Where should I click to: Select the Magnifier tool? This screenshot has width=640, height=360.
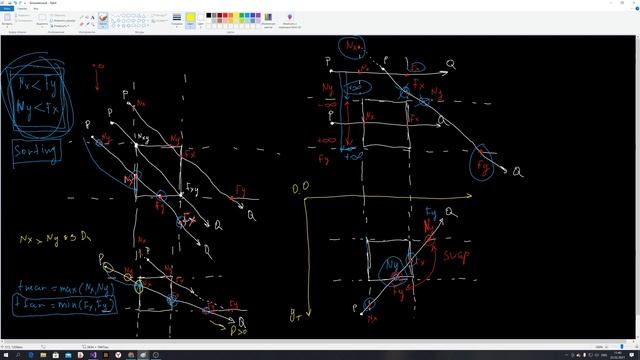(x=93, y=24)
